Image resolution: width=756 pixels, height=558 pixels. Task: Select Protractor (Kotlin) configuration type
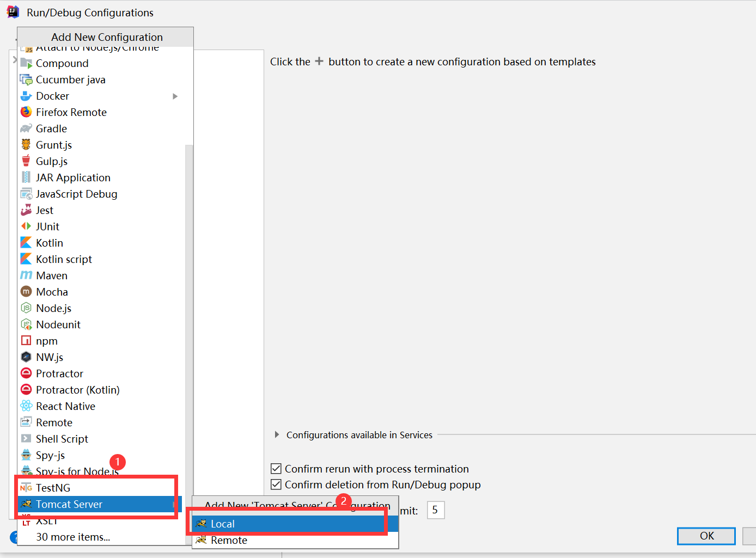click(101, 390)
